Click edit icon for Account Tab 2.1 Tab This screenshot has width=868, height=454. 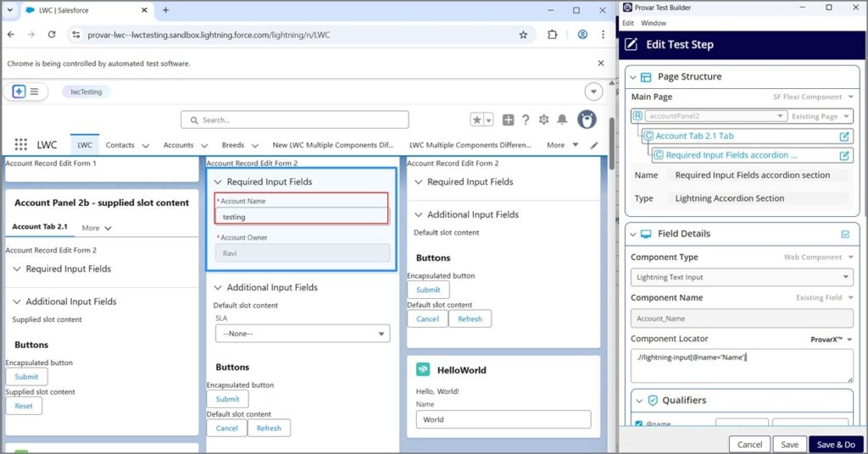(x=844, y=136)
